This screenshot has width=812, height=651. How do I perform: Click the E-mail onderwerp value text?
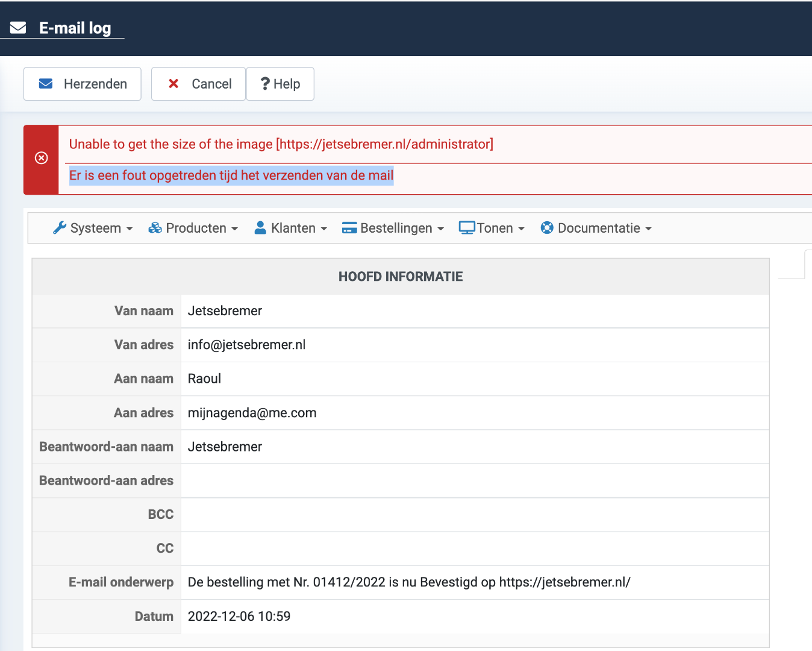tap(409, 582)
